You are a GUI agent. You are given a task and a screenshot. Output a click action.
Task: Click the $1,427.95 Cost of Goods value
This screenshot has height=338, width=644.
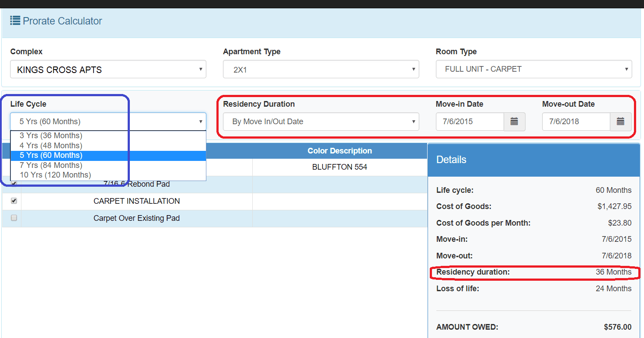tap(614, 206)
